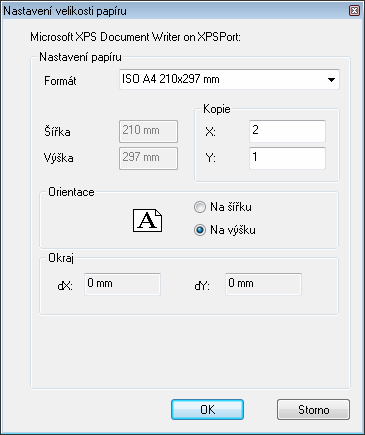Click the dX margin field

coord(122,284)
